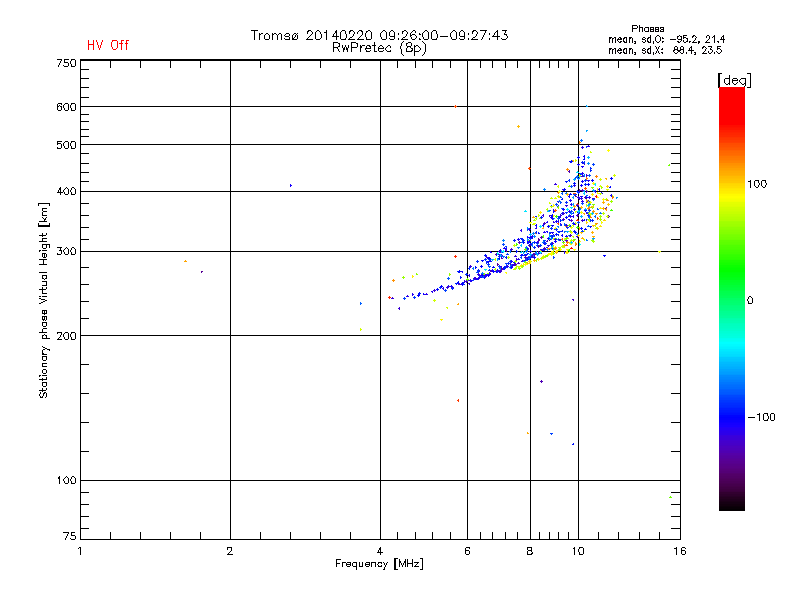The image size is (800, 600).
Task: Click the 'mean, sd,X: 88.4, 23.5' statistic
Action: tap(665, 50)
